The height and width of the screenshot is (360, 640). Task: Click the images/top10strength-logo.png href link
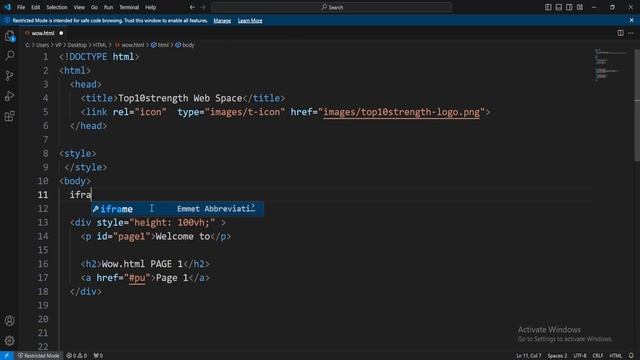401,112
